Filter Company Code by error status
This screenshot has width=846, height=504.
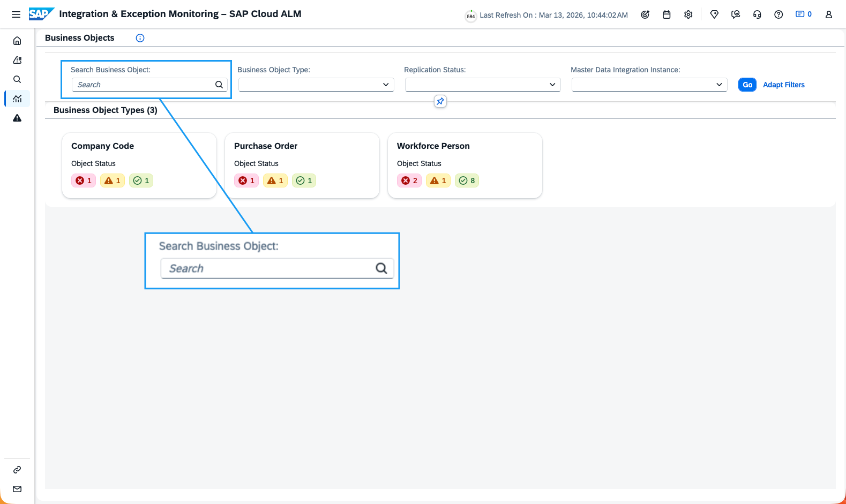[84, 180]
